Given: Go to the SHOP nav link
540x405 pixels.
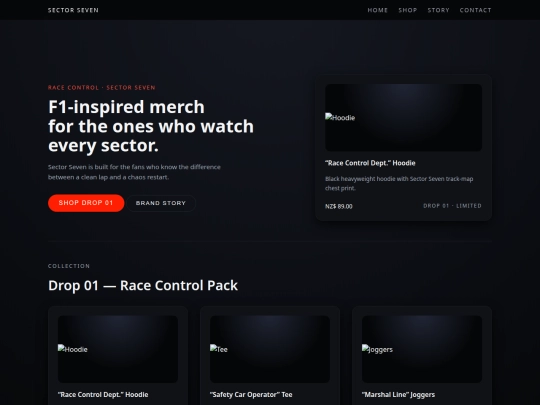Looking at the screenshot, I should 407,10.
